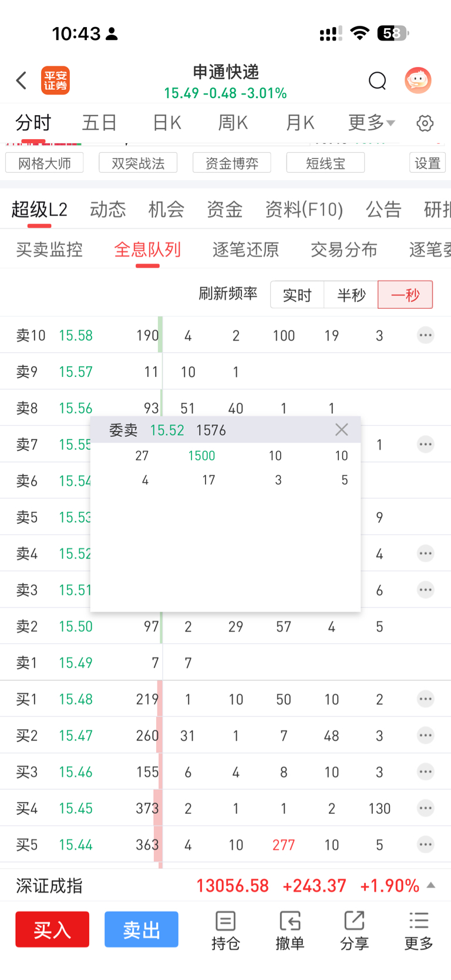Set refresh rate to 半秒
The image size is (451, 980).
point(351,295)
